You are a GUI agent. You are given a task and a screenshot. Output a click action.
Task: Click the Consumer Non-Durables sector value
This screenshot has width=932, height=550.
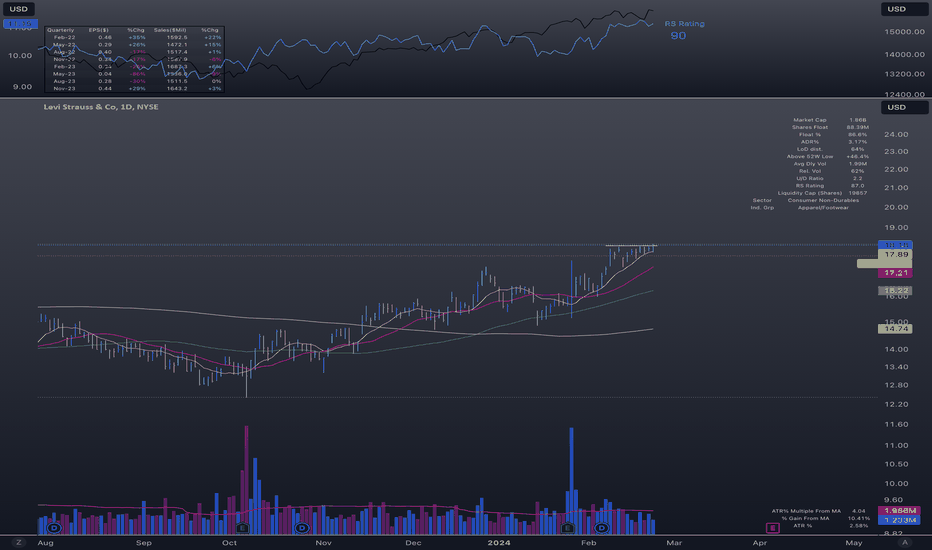(x=823, y=200)
